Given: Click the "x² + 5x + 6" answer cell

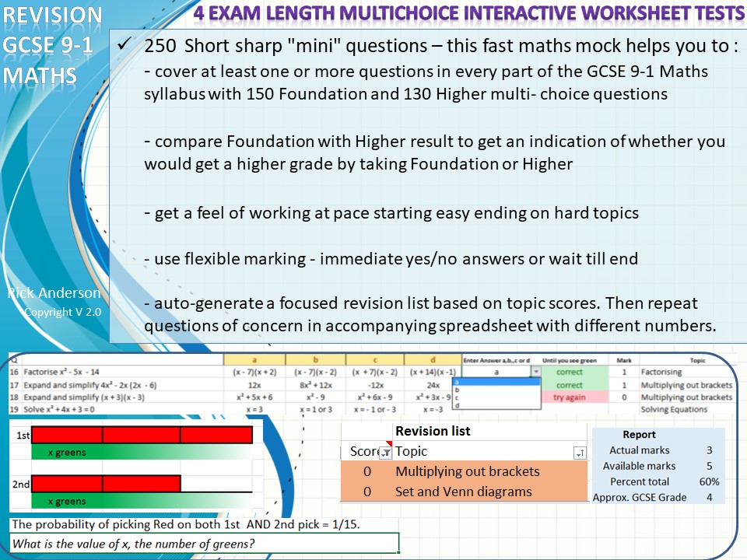Looking at the screenshot, I should [254, 397].
